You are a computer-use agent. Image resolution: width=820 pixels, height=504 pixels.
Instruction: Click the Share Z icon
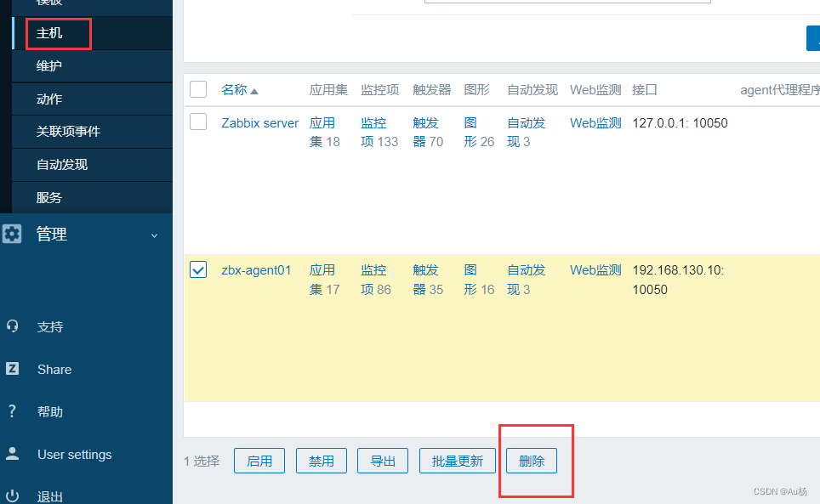(x=13, y=369)
